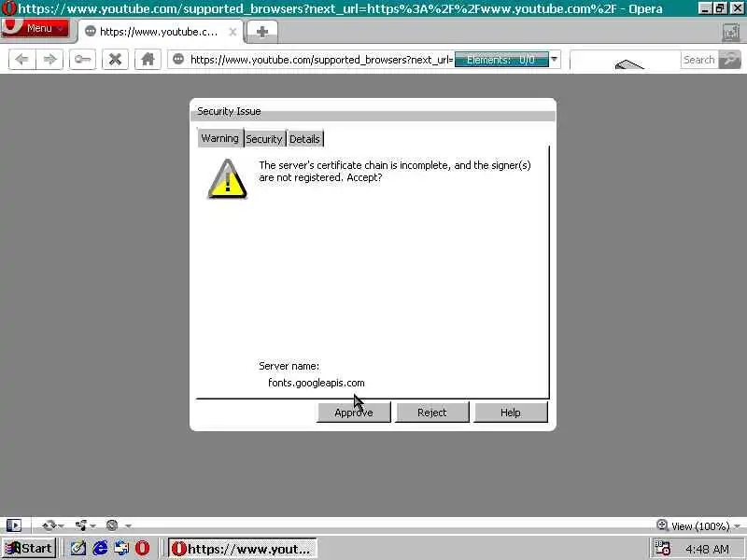Launch Internet Explorer from quick launch

coord(100,548)
